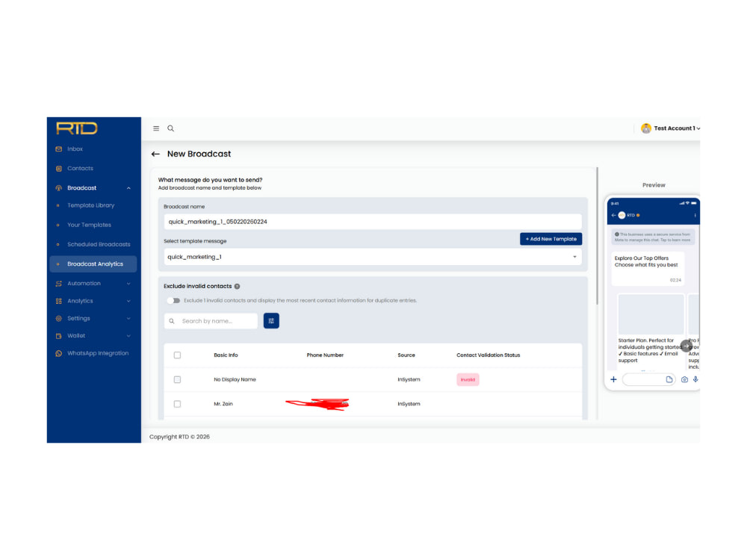Click the plus icon in phone preview
This screenshot has width=747, height=560.
pos(613,379)
